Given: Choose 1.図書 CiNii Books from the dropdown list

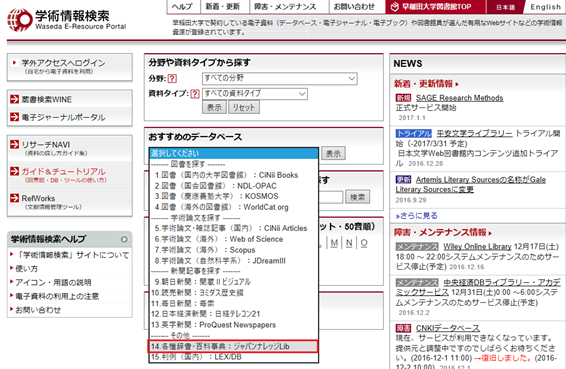Looking at the screenshot, I should click(234, 175).
